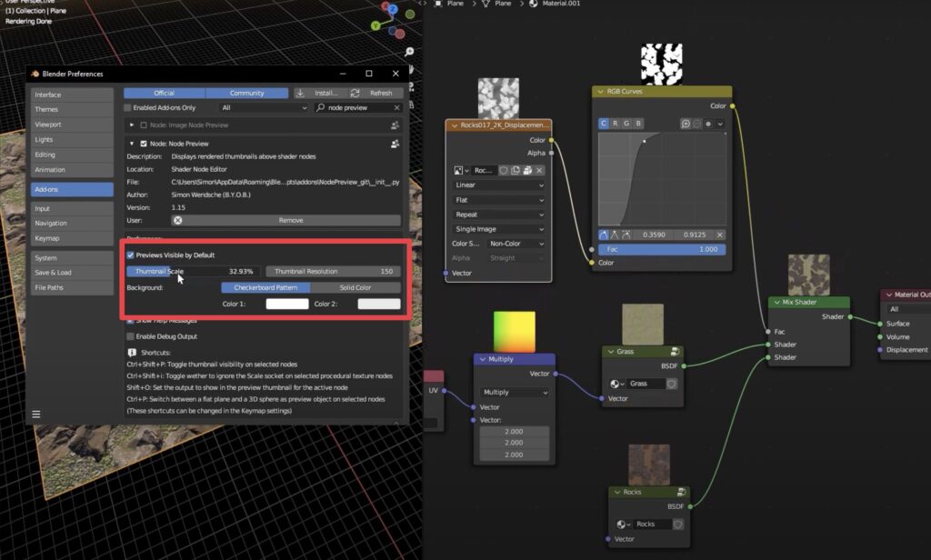Expand the Node: Image Node Preview add-on
The image size is (931, 560).
coord(132,125)
